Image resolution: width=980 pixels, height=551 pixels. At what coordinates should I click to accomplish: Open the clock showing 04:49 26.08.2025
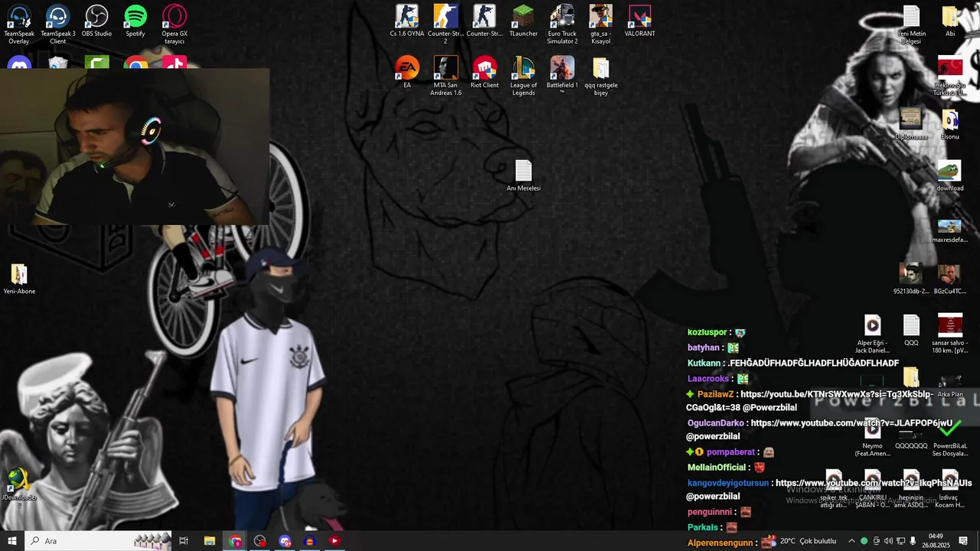click(936, 541)
